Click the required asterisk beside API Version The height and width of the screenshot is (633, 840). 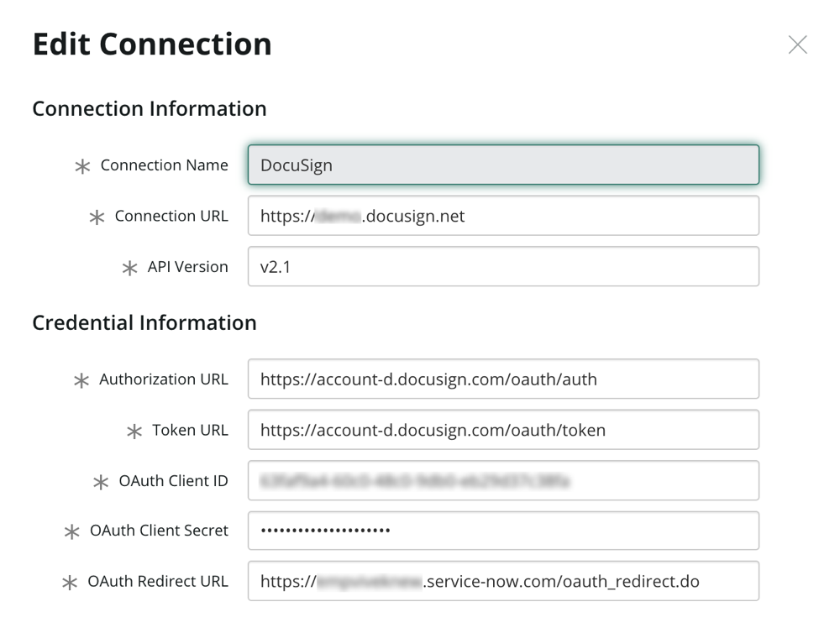coord(129,269)
